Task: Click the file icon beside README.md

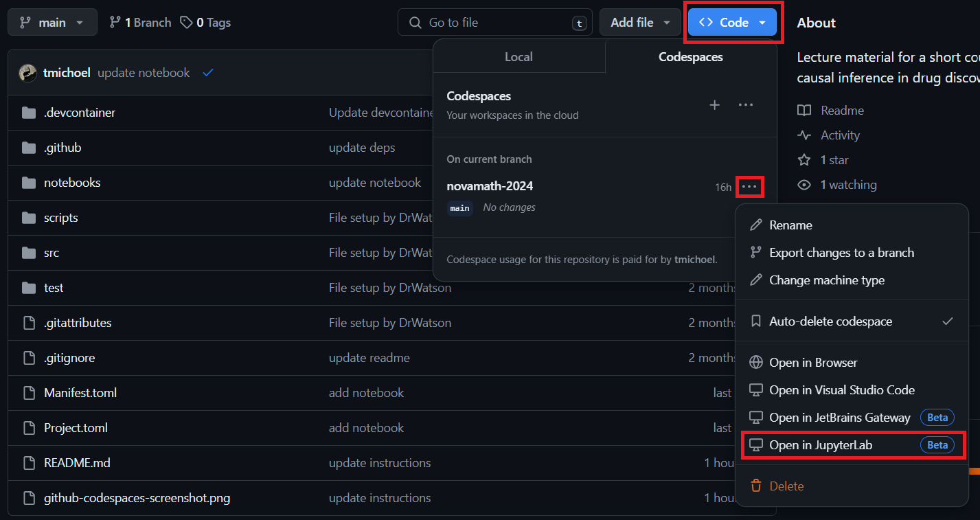Action: coord(29,463)
